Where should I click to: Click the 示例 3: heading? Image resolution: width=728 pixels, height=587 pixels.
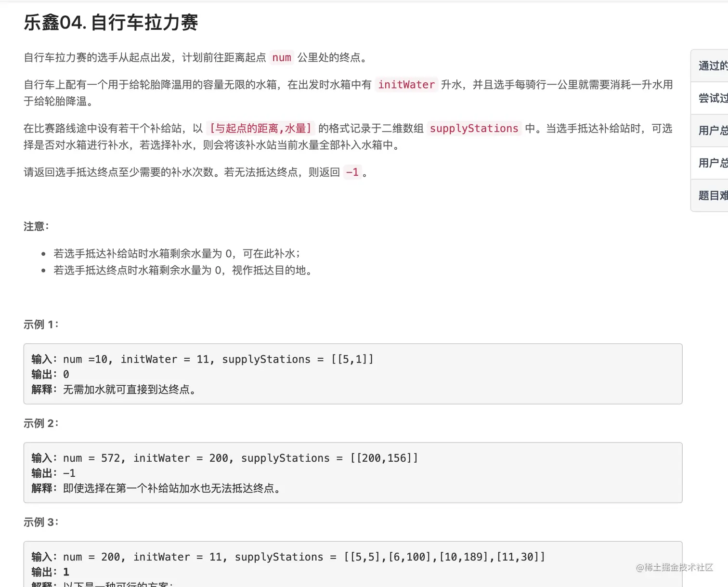[41, 522]
